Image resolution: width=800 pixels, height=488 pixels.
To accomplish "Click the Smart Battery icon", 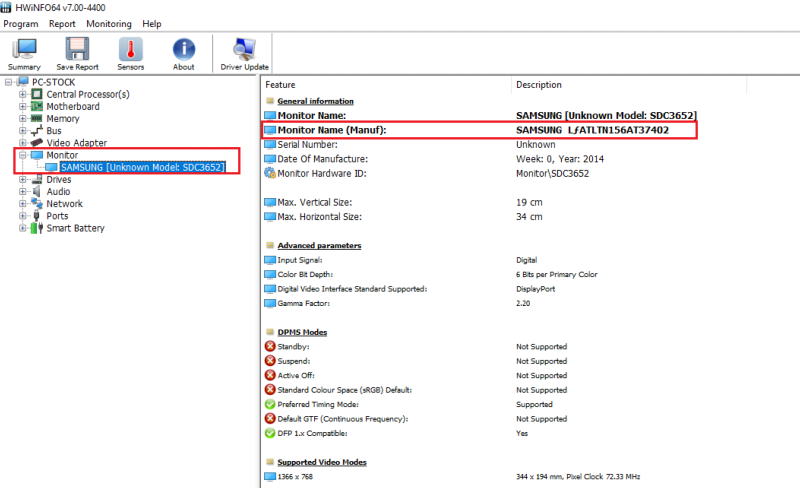I will pyautogui.click(x=37, y=228).
